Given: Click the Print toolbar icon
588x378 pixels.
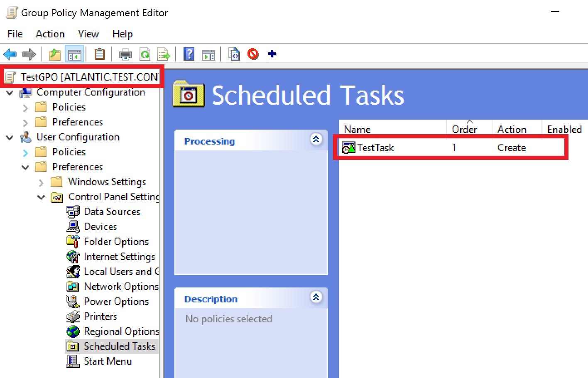Looking at the screenshot, I should (x=125, y=54).
